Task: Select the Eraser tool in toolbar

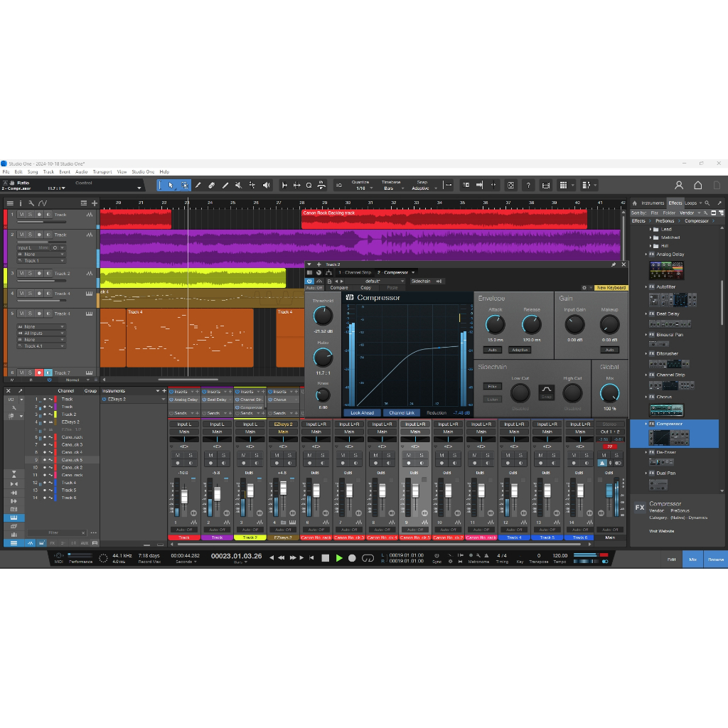Action: coord(212,186)
